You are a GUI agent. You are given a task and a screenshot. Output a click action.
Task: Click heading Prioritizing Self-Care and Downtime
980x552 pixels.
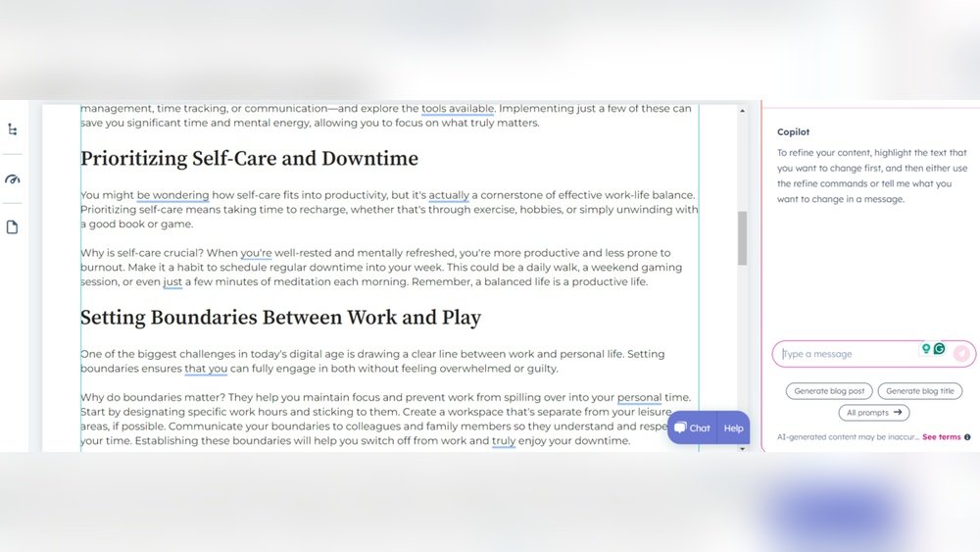tap(249, 158)
